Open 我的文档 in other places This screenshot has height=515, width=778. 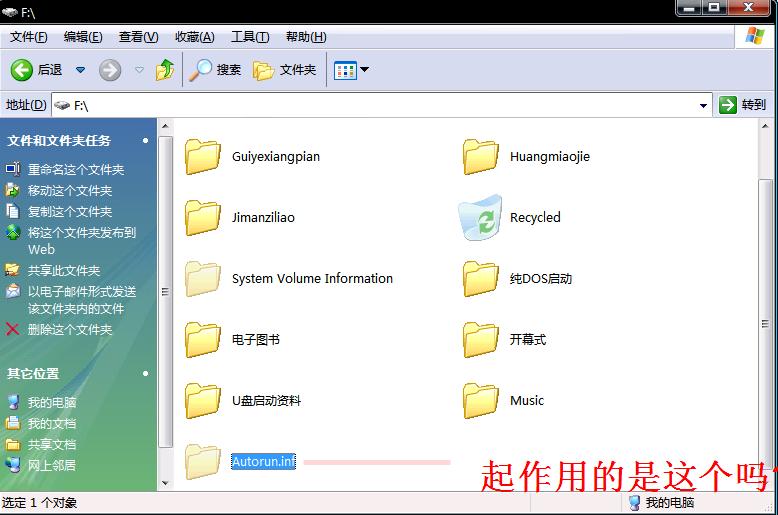point(52,424)
